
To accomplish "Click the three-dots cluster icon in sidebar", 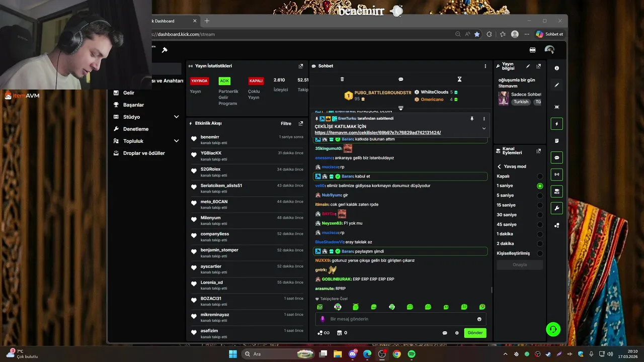I will click(x=556, y=225).
